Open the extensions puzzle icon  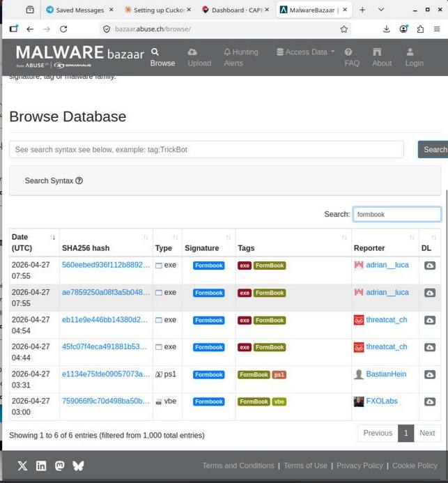coord(420,29)
